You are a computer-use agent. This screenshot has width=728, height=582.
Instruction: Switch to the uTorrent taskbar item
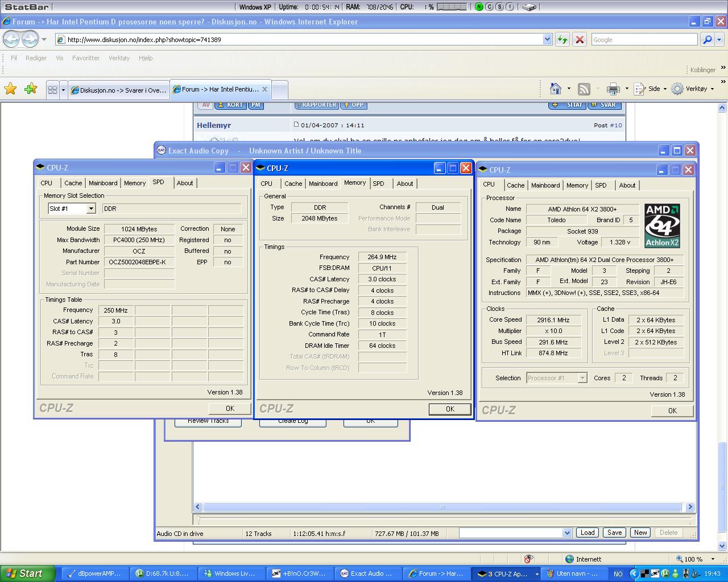click(x=163, y=573)
